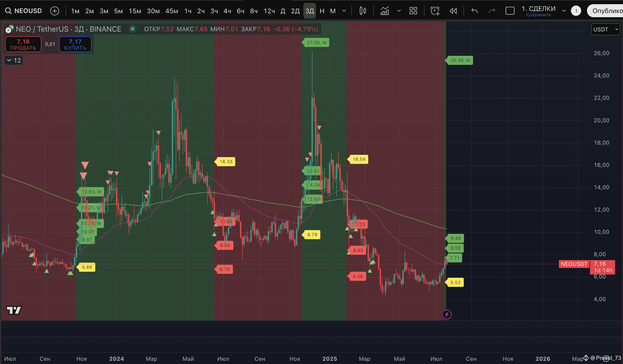
Task: Switch to 45м timeframe
Action: (x=172, y=11)
